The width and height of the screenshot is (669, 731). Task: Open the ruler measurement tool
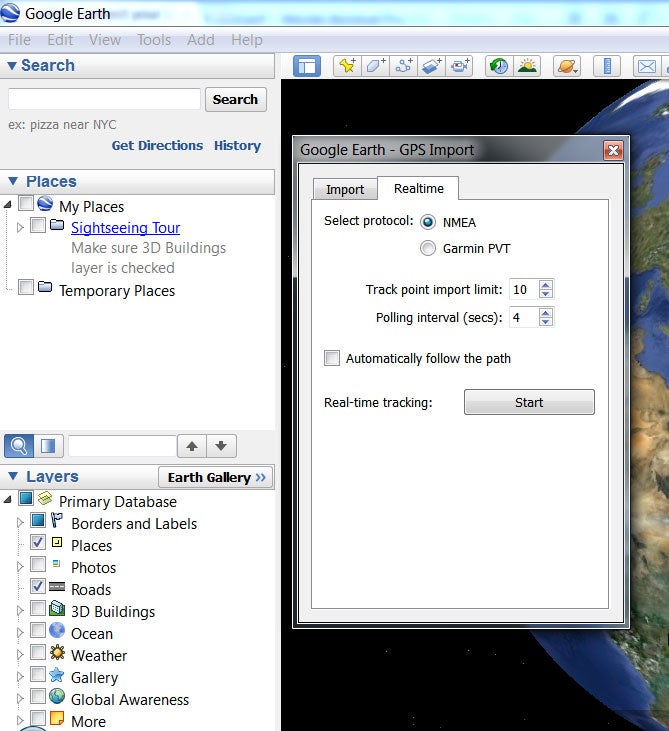tap(607, 66)
